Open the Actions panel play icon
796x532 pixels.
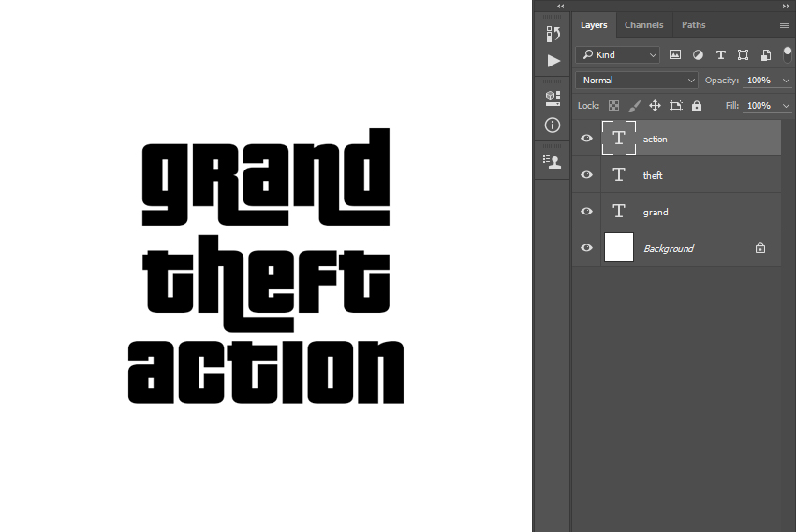click(553, 61)
